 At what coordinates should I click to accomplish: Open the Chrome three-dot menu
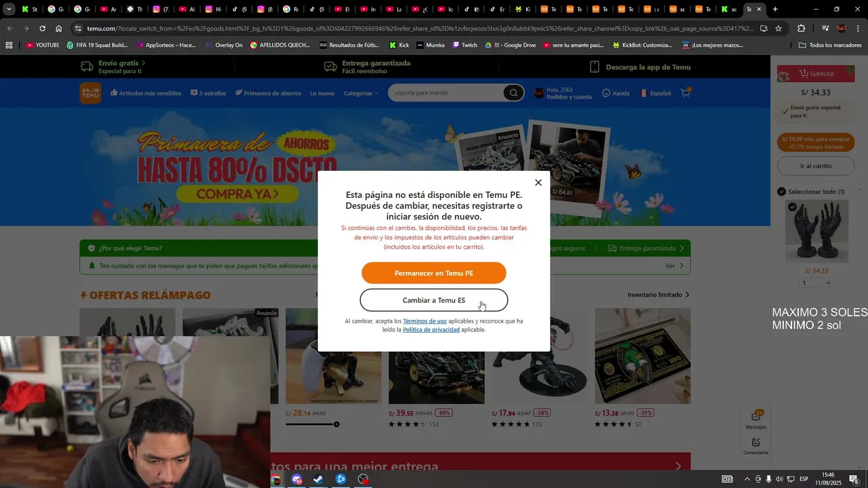tap(859, 28)
